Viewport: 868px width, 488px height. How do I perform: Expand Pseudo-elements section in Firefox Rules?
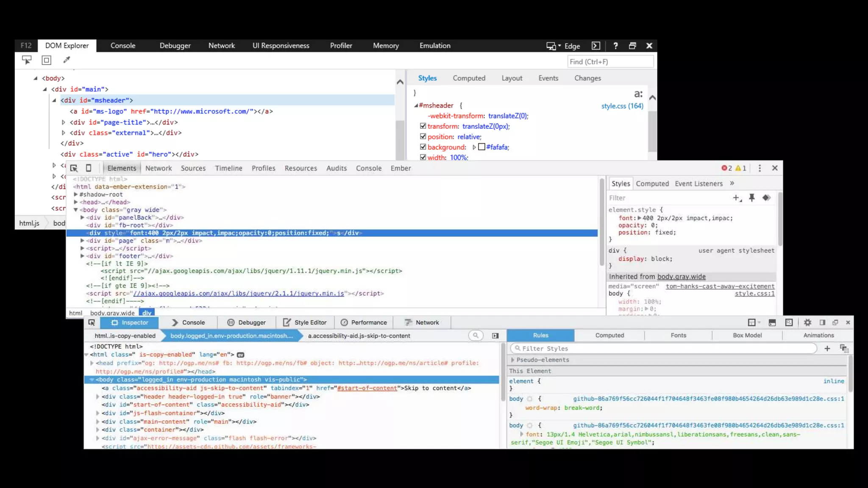click(513, 360)
